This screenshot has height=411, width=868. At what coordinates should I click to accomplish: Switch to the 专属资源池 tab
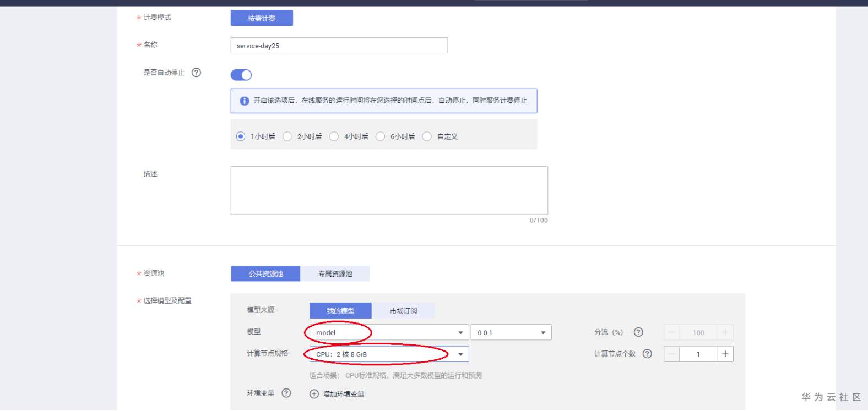click(335, 273)
